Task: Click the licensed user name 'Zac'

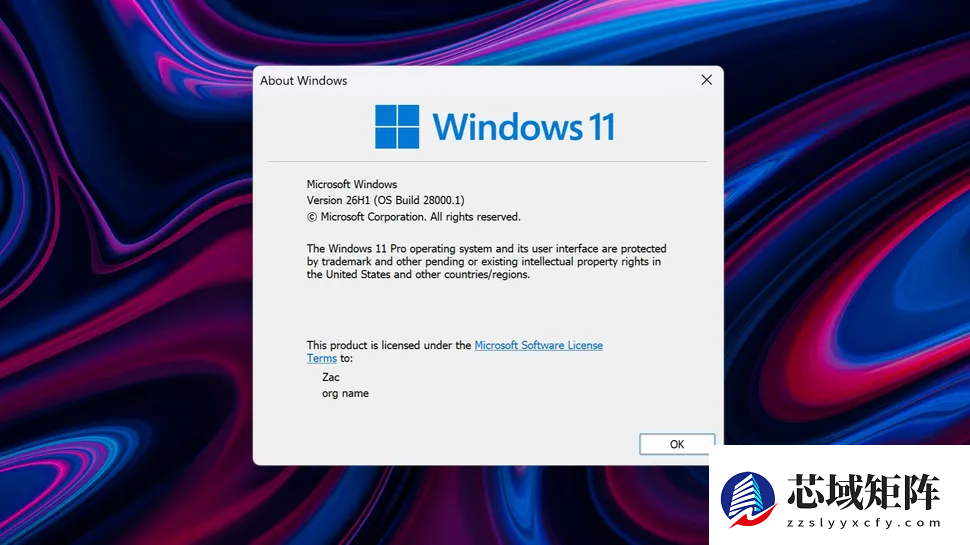Action: pyautogui.click(x=330, y=377)
